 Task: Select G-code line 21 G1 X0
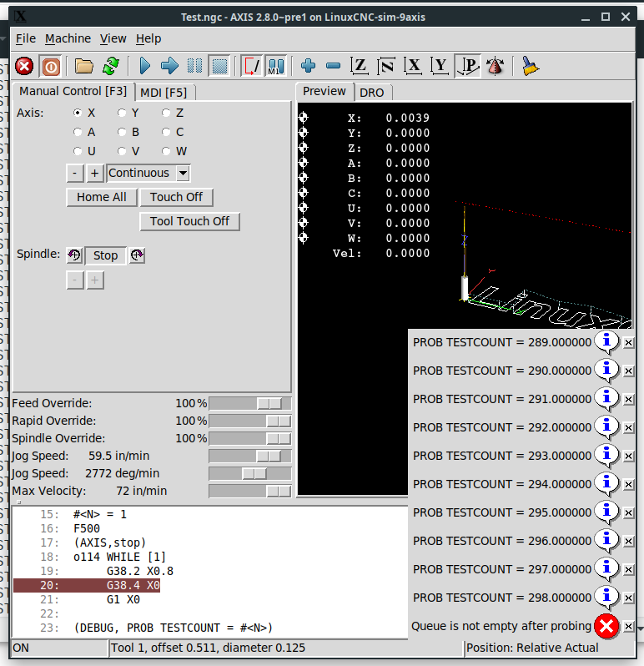point(123,599)
